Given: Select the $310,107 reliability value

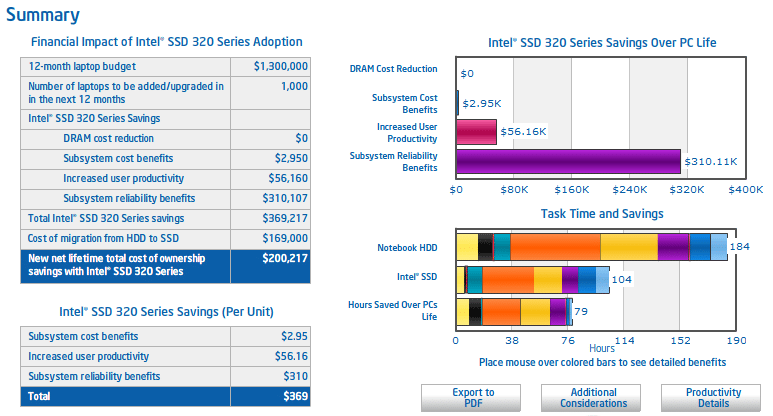Looking at the screenshot, I should click(285, 198).
